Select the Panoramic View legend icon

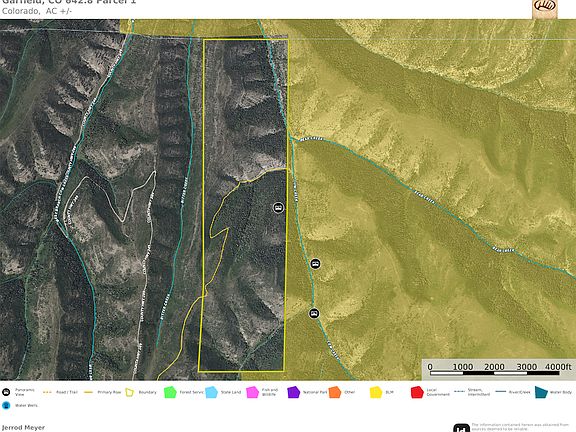6,392
